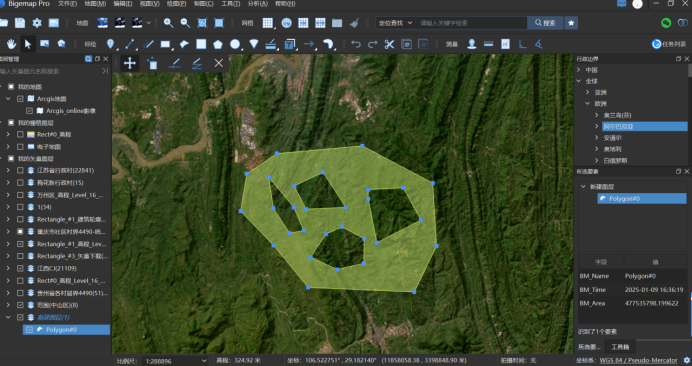692x366 pixels.
Task: Click the grid table icon next to 网格
Action: point(267,23)
